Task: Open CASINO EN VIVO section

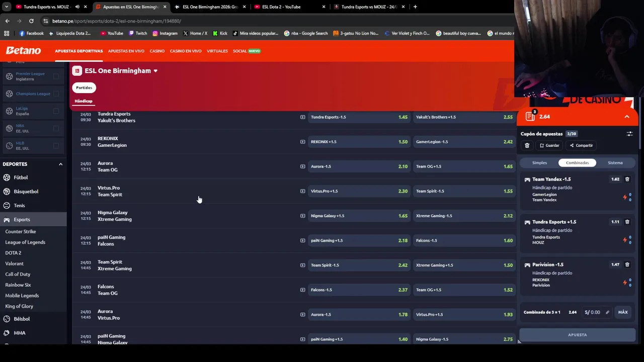Action: 186,51
